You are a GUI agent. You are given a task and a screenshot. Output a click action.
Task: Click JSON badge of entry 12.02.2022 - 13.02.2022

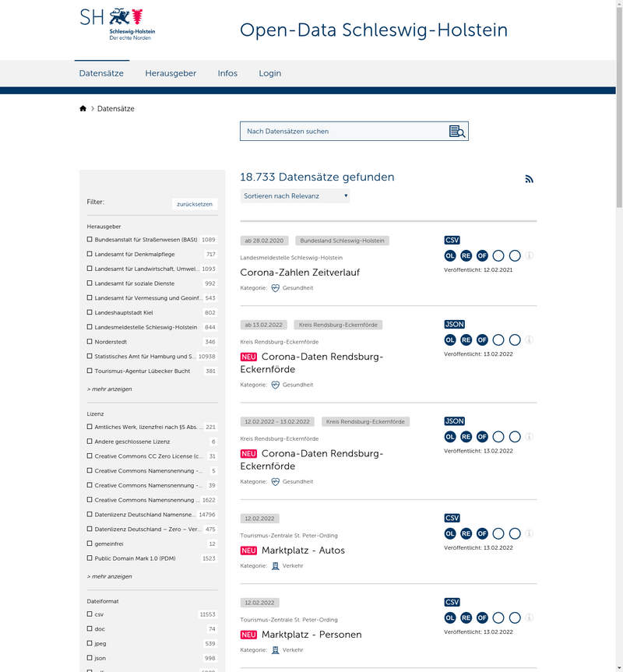pos(455,421)
